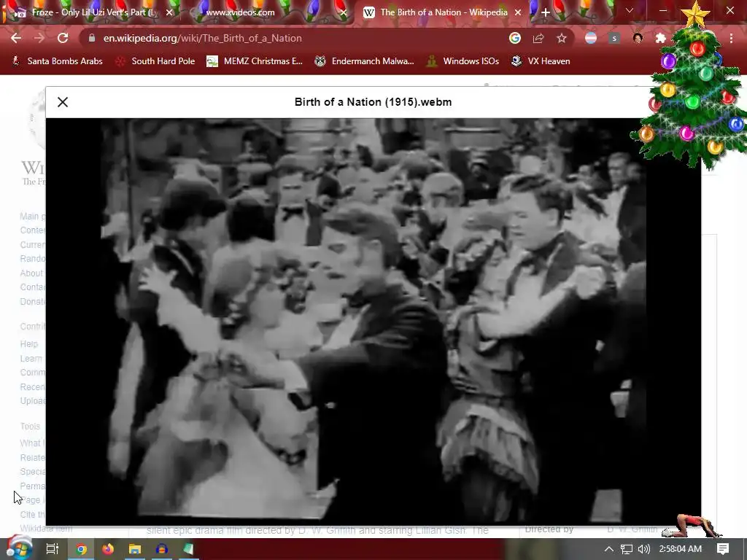Click the address bar URL field
Screen dimensions: 747x560
click(295, 38)
